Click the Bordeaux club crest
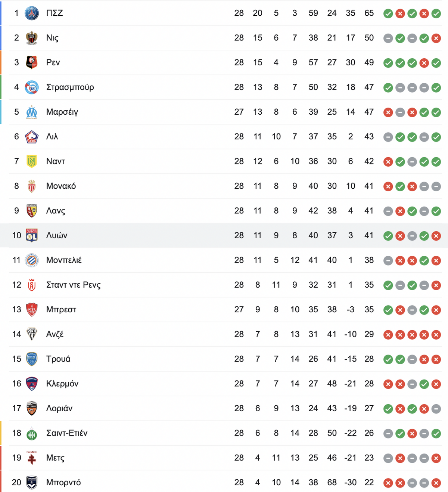This screenshot has height=492, width=448. click(32, 483)
